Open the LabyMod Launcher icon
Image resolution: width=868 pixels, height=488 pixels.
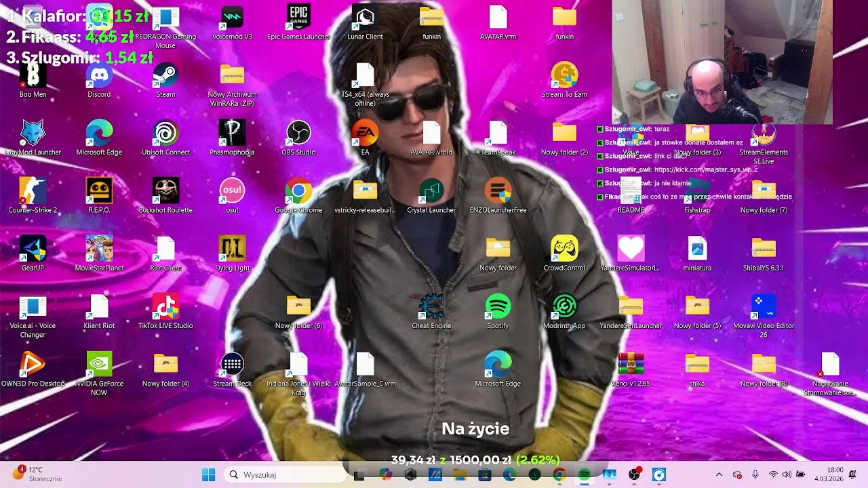pyautogui.click(x=33, y=139)
